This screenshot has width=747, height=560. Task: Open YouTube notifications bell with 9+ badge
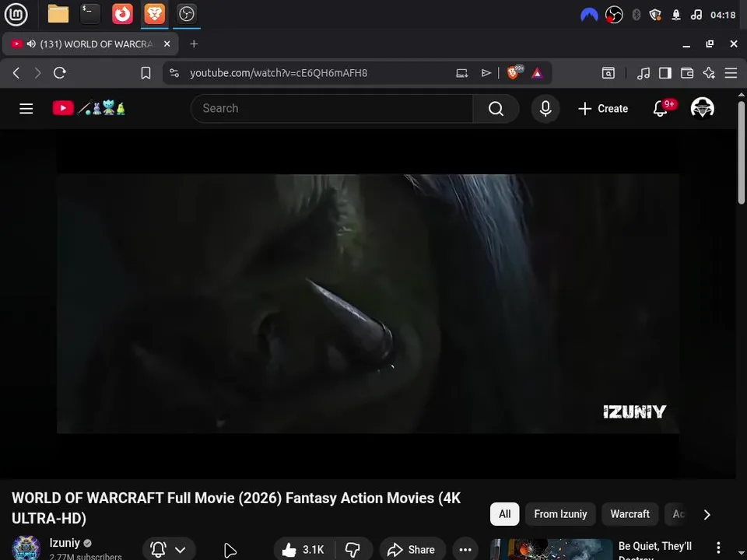click(661, 109)
